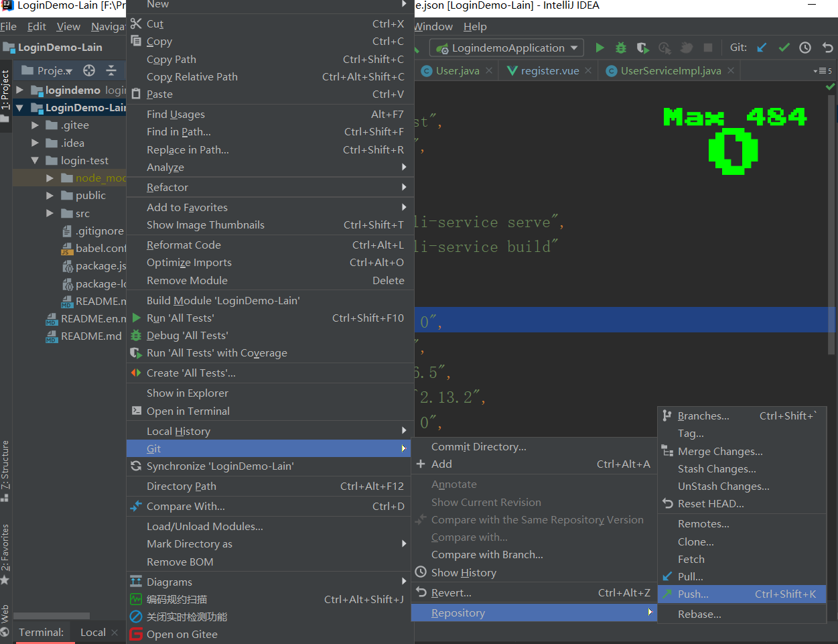Open the Diagrams submenu
The image size is (838, 644).
[x=270, y=582]
